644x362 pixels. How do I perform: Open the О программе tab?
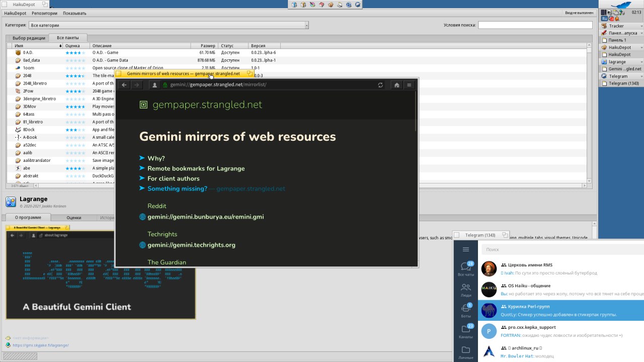28,217
